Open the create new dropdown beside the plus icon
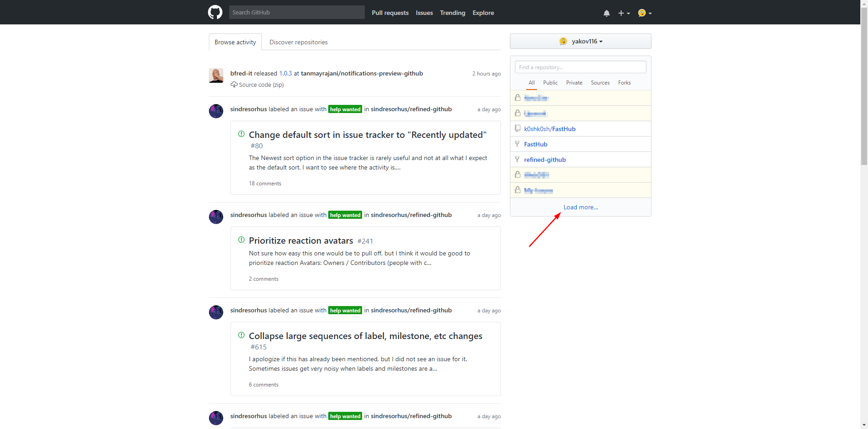Image resolution: width=868 pixels, height=429 pixels. (624, 13)
